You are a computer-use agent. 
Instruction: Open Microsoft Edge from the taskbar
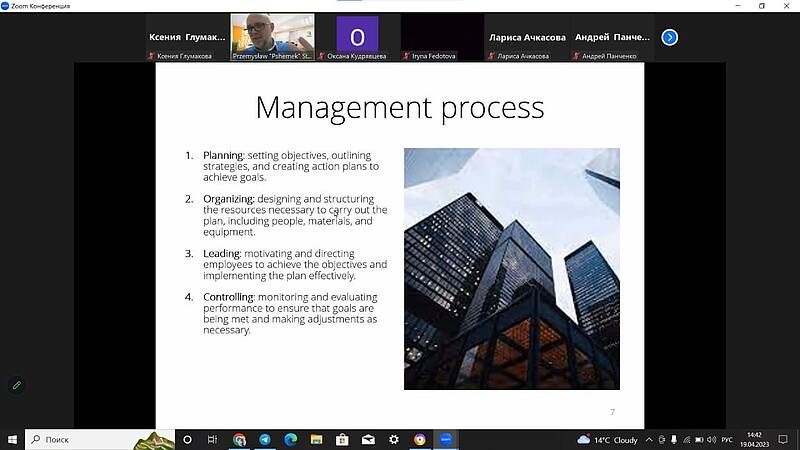[x=290, y=439]
